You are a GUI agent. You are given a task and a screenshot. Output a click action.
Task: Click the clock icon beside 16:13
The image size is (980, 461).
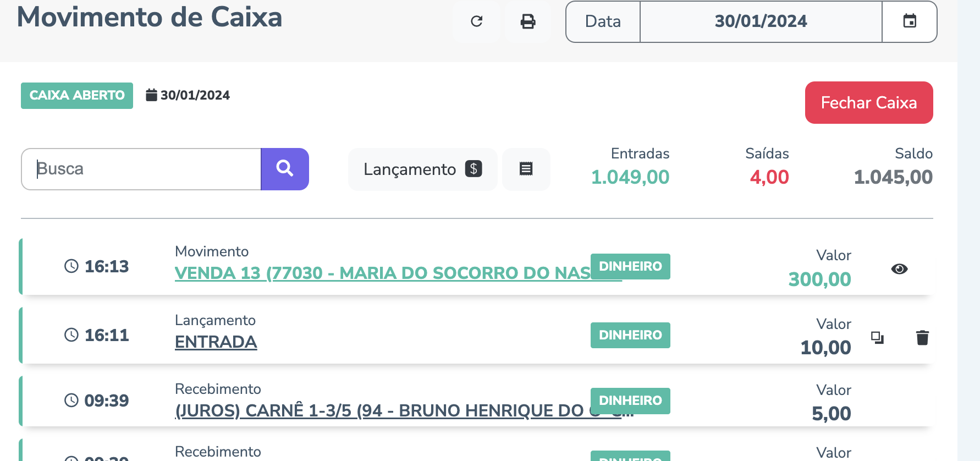click(x=71, y=266)
